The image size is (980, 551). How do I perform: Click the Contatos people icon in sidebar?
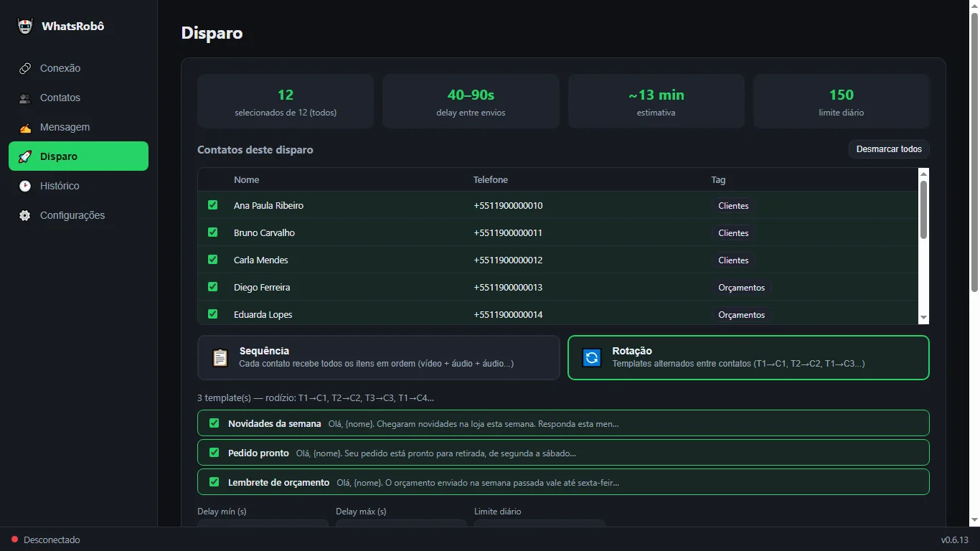[25, 98]
